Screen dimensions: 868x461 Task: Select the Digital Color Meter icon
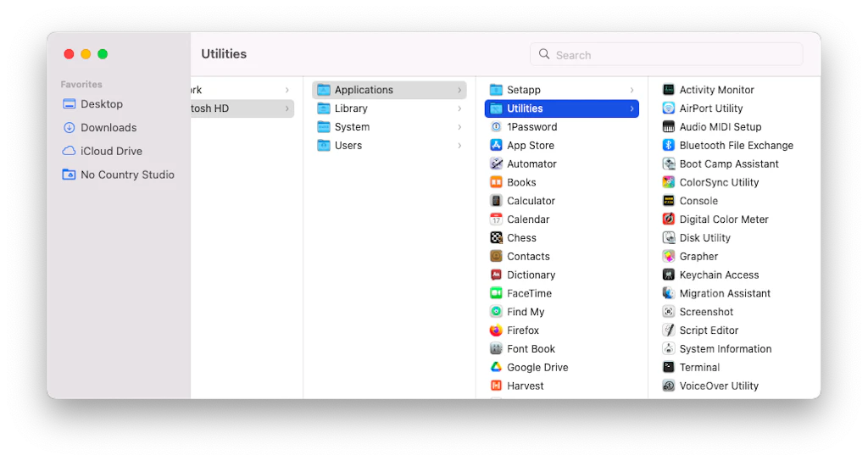click(668, 219)
